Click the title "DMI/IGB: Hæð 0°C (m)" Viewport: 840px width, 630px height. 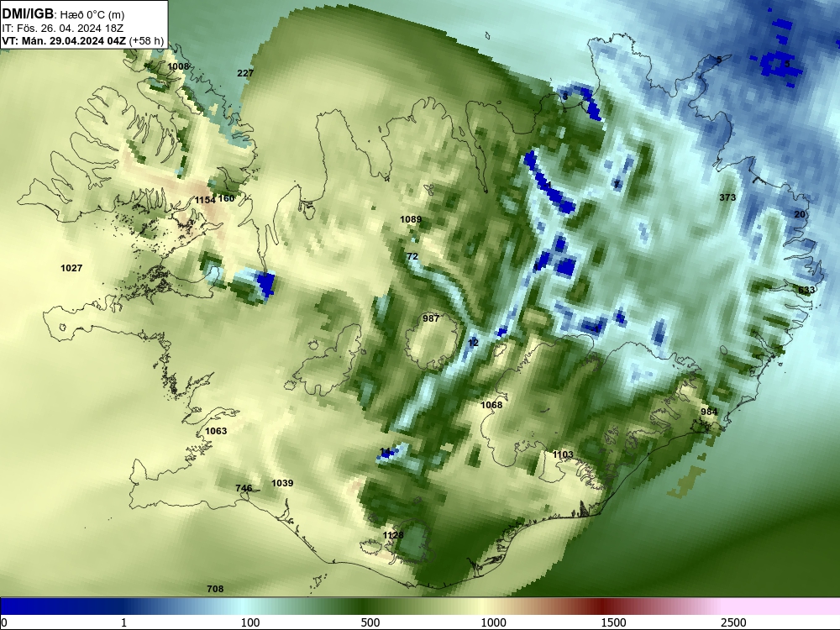(x=63, y=13)
